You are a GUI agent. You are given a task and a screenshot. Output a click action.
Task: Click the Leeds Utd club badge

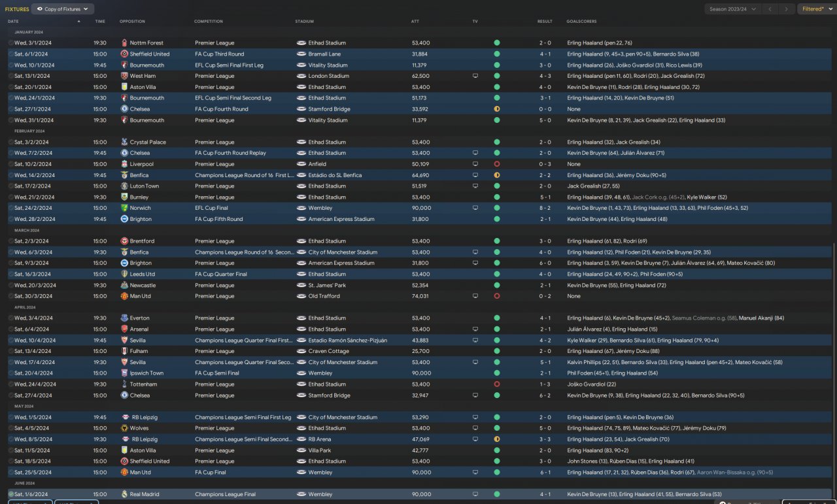point(124,274)
